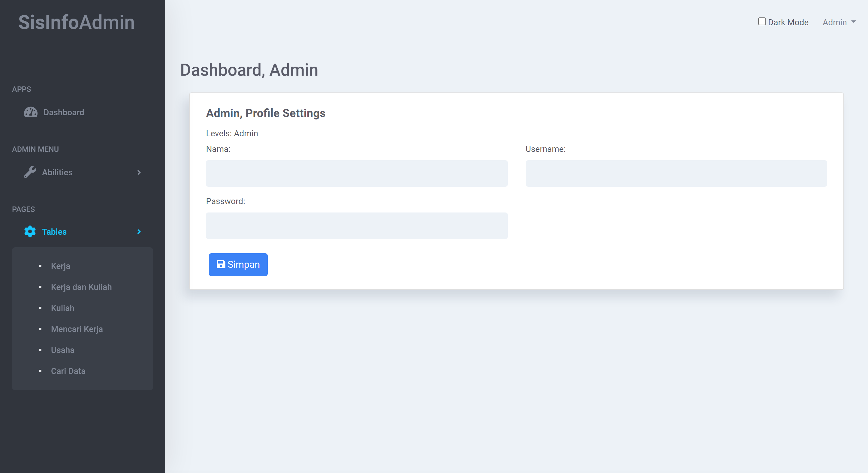
Task: Collapse the Tables menu chevron
Action: click(139, 231)
